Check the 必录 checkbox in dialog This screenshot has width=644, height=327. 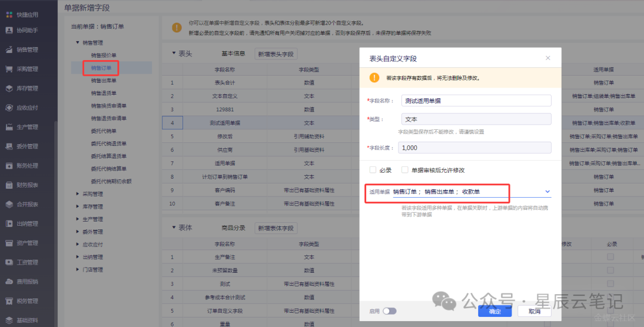coord(373,170)
